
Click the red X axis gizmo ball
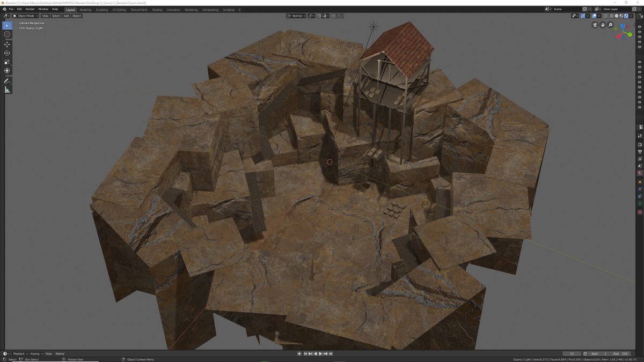[x=619, y=36]
